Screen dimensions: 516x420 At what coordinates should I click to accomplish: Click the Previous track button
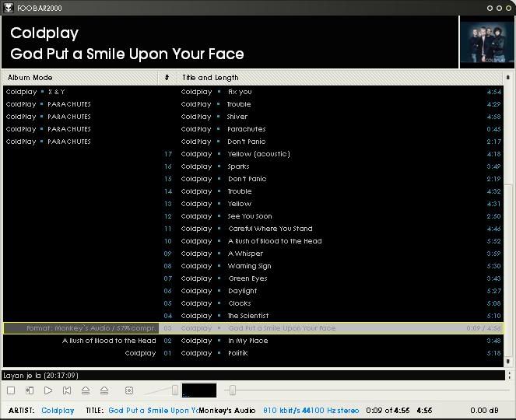tap(67, 390)
